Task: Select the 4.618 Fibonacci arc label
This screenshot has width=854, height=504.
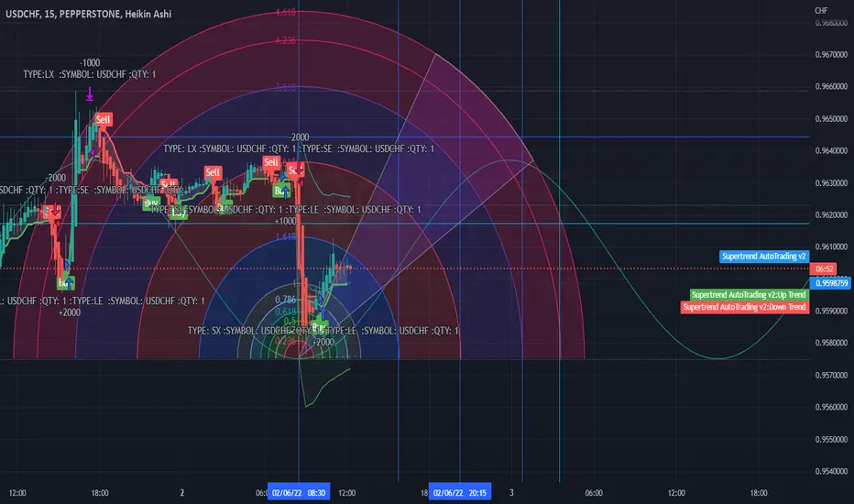Action: (285, 12)
